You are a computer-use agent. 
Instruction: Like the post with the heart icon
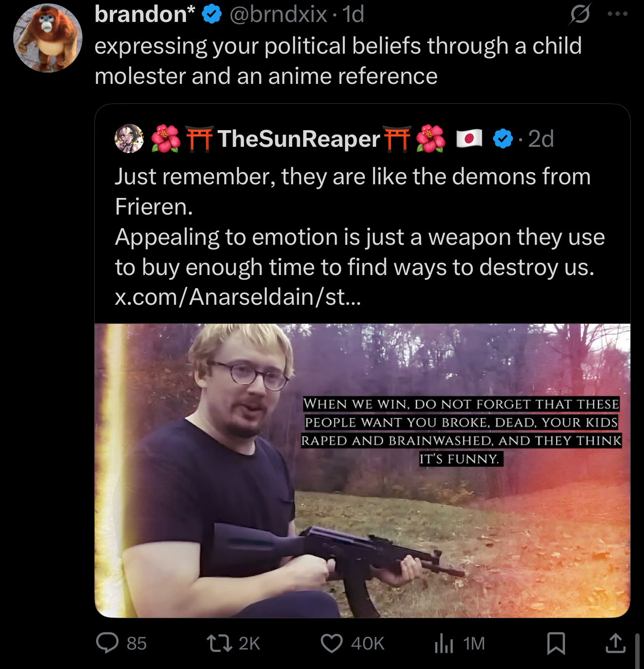[x=332, y=643]
